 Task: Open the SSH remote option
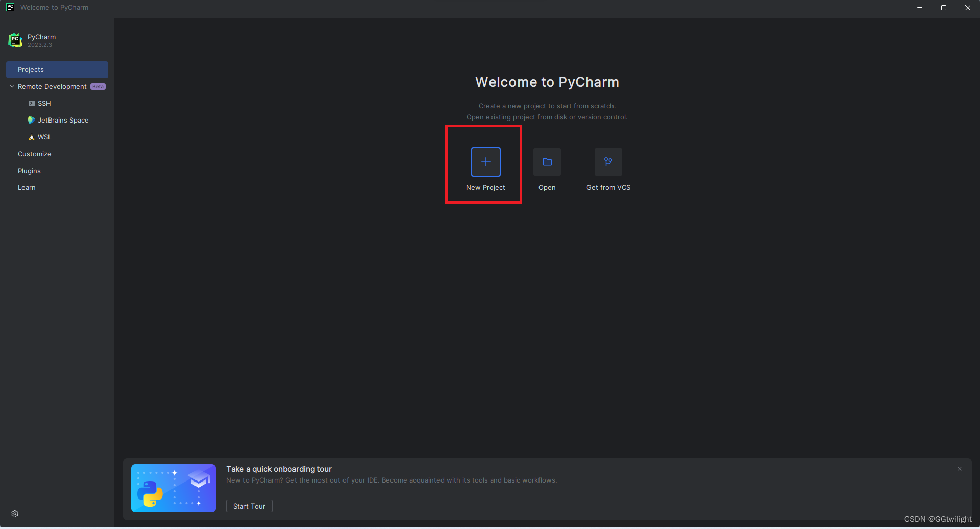click(44, 103)
